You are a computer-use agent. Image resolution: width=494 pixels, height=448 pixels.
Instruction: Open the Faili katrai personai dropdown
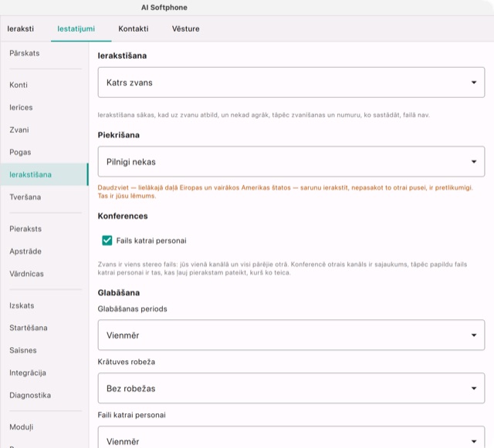pos(291,438)
